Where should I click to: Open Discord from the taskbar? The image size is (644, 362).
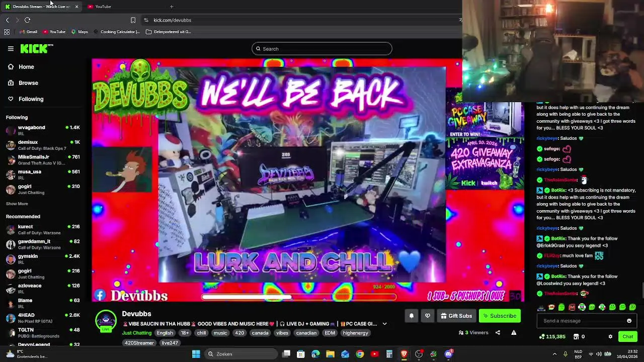click(x=448, y=354)
